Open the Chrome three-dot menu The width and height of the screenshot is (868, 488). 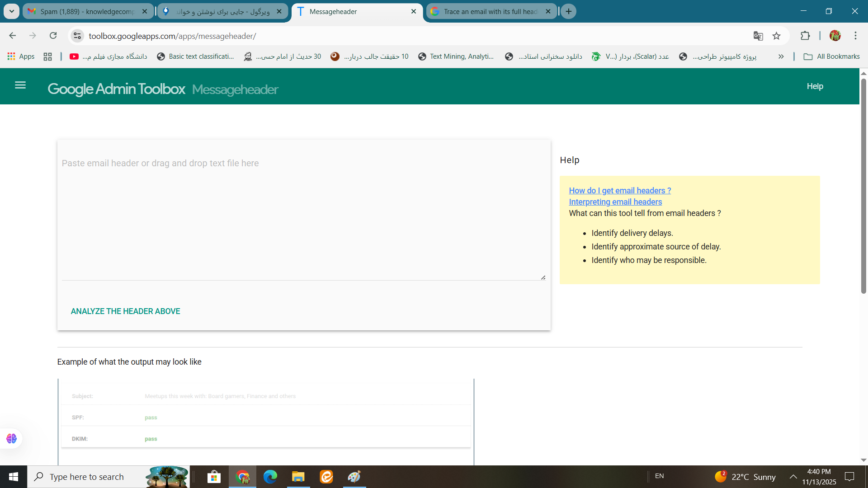(855, 36)
